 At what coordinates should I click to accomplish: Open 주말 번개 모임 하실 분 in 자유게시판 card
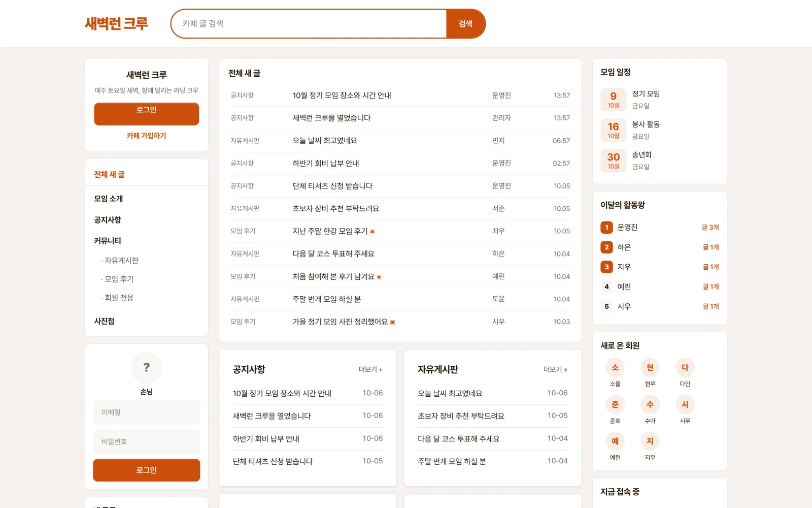coord(452,461)
